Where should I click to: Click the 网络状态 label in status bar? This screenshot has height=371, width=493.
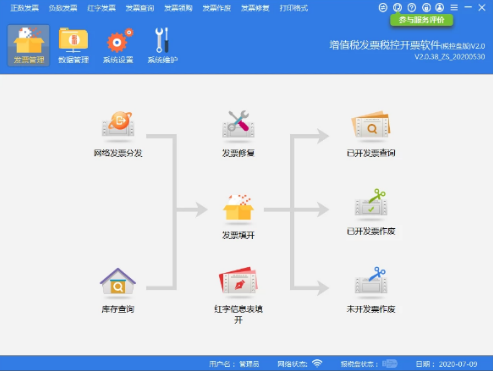292,364
